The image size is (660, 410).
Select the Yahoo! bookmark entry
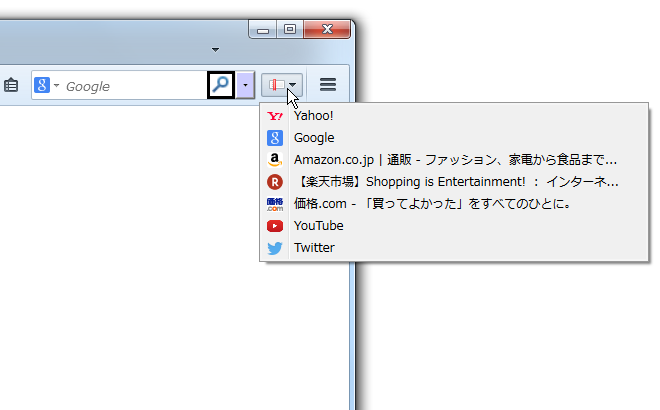pyautogui.click(x=454, y=116)
